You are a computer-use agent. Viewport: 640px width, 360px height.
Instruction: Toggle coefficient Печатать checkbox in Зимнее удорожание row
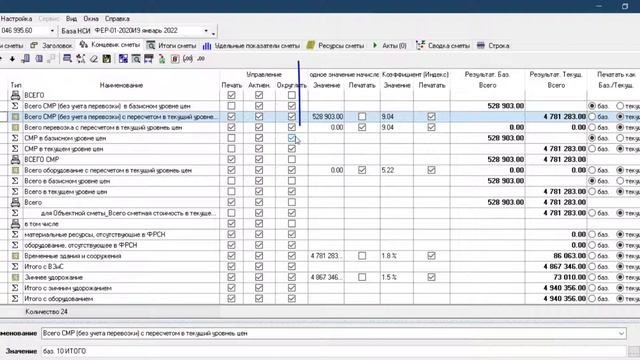coord(431,277)
